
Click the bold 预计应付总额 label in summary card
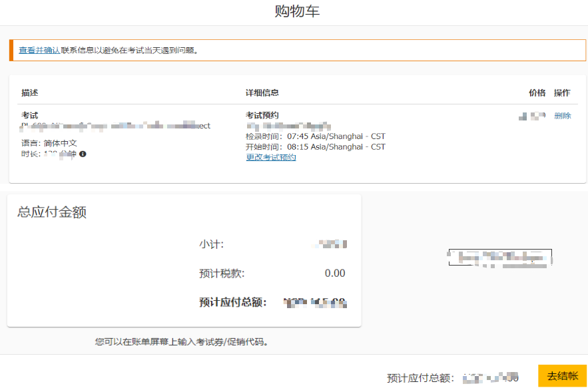tap(232, 303)
